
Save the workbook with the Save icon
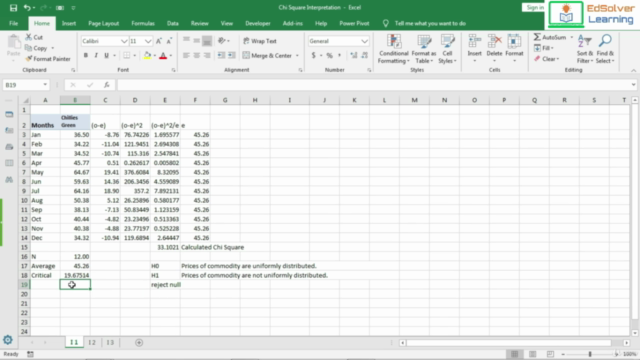click(13, 8)
